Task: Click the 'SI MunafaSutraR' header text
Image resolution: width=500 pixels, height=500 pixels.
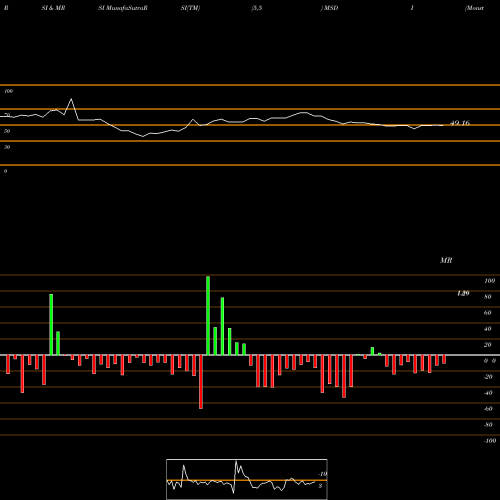Action: pos(123,8)
